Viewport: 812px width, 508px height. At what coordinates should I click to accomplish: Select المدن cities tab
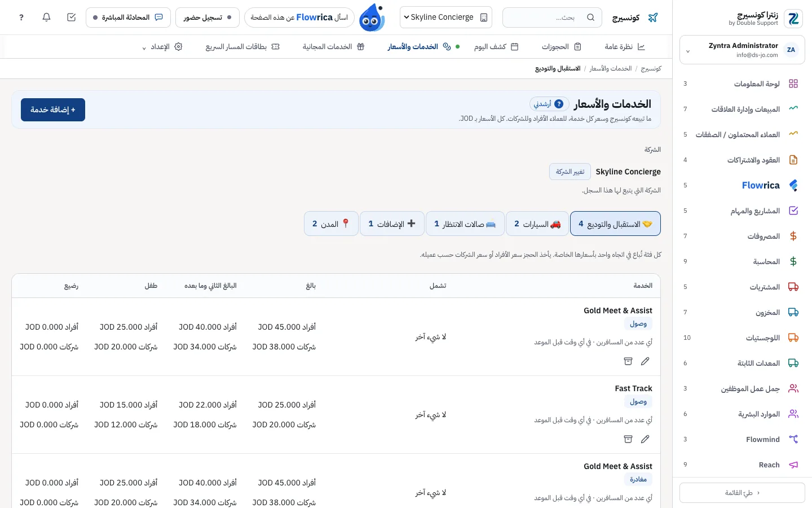(x=331, y=224)
